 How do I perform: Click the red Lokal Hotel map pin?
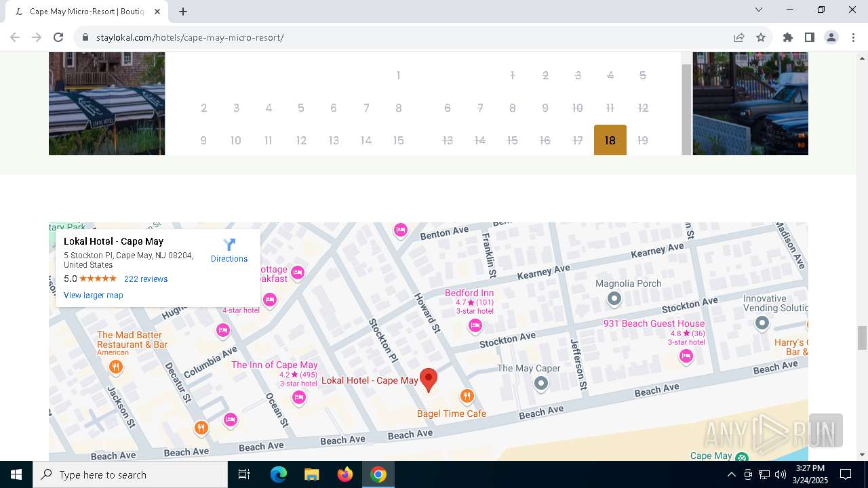point(429,380)
